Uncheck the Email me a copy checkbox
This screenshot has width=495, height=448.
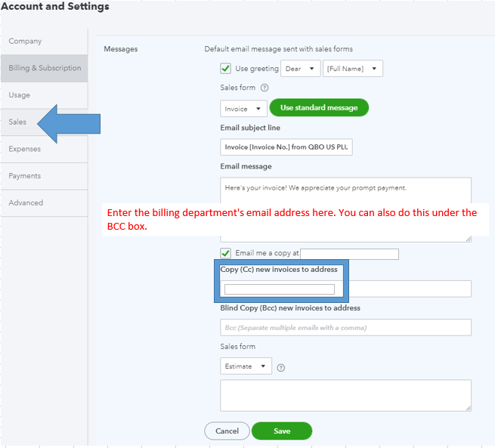pyautogui.click(x=226, y=253)
